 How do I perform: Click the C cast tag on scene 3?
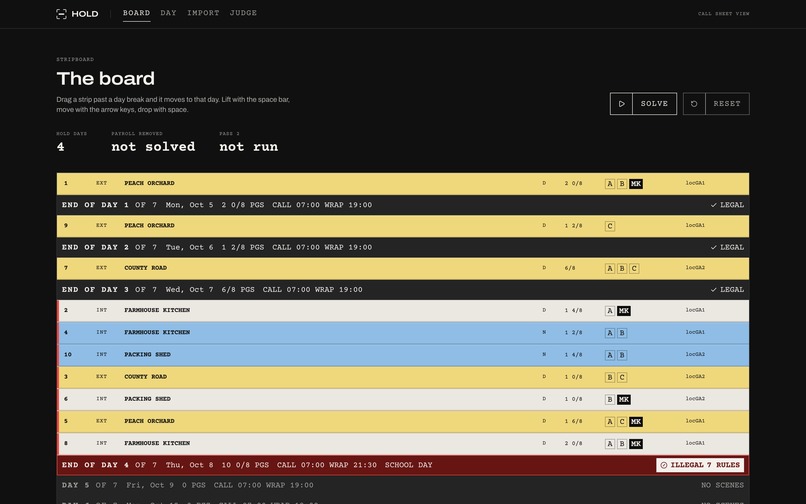622,377
